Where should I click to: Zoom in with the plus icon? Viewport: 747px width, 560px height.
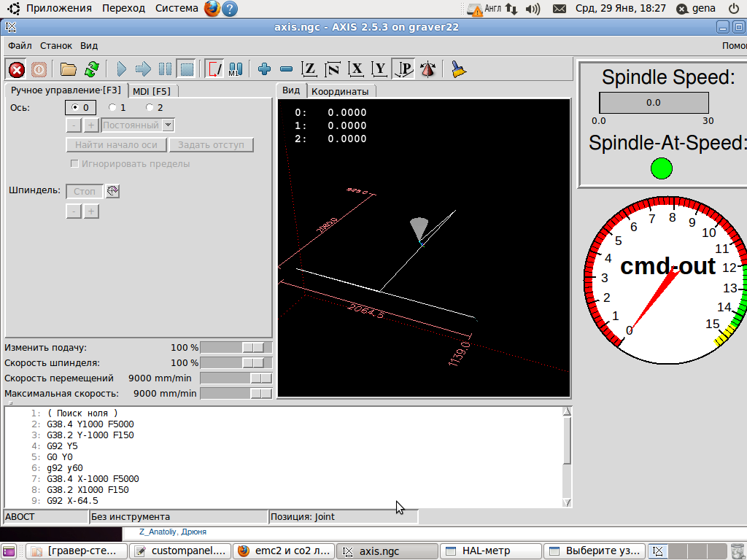264,69
